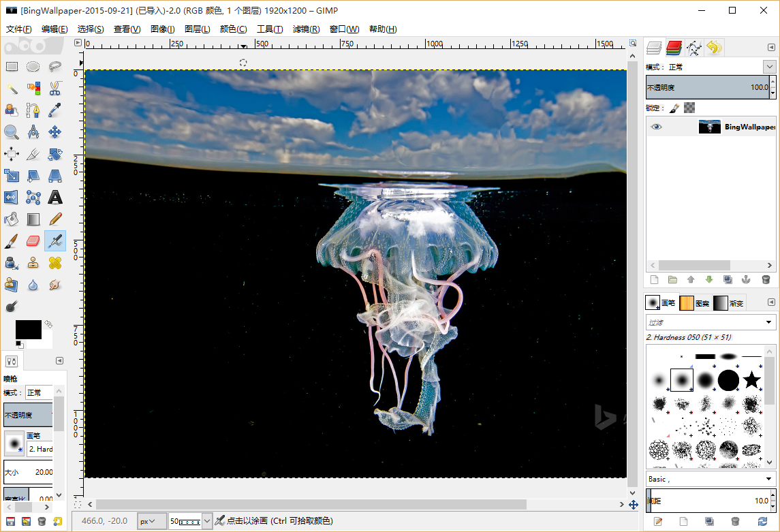The height and width of the screenshot is (532, 780).
Task: Activate the Scissors Select tool
Action: click(x=54, y=89)
